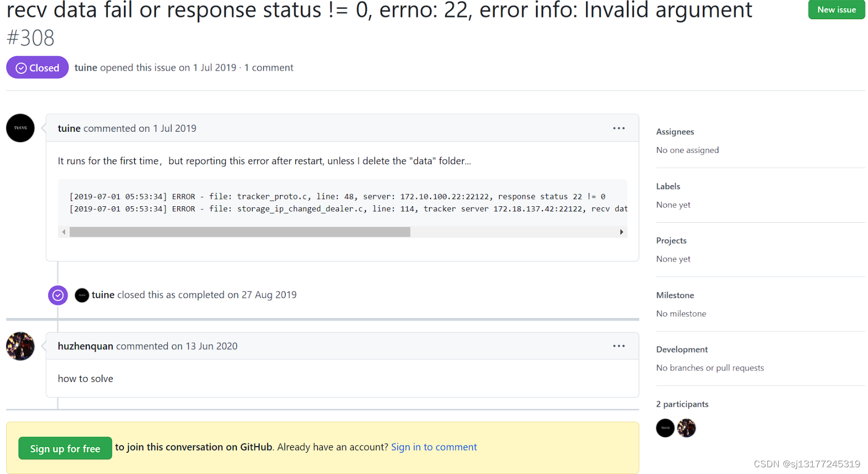Click the right arrow of the code block scrollbar
The width and height of the screenshot is (868, 474).
click(622, 232)
